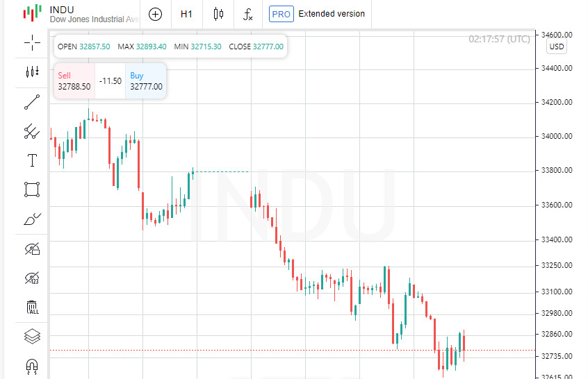Viewport: 588px width, 379px height.
Task: Click the Sell 32788.50 button
Action: pos(74,81)
